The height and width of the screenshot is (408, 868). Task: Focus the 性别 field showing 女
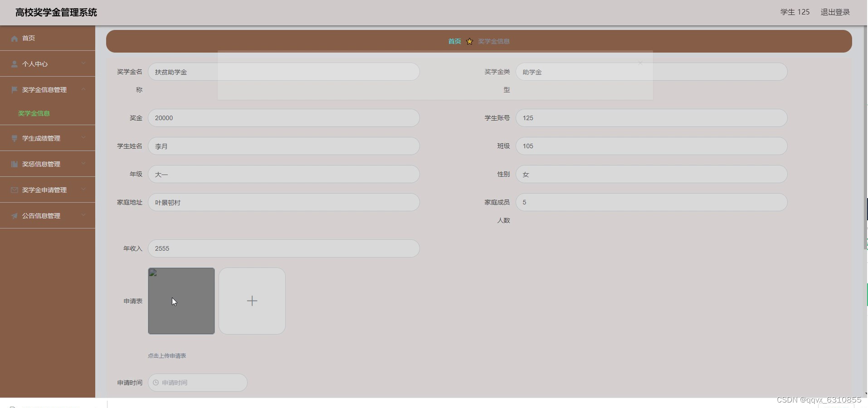coord(651,174)
